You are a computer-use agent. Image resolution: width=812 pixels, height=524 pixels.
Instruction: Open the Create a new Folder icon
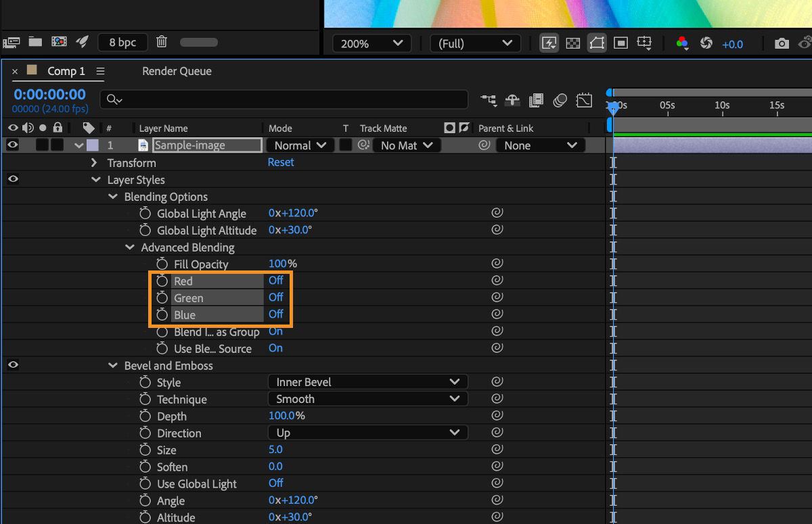[35, 42]
